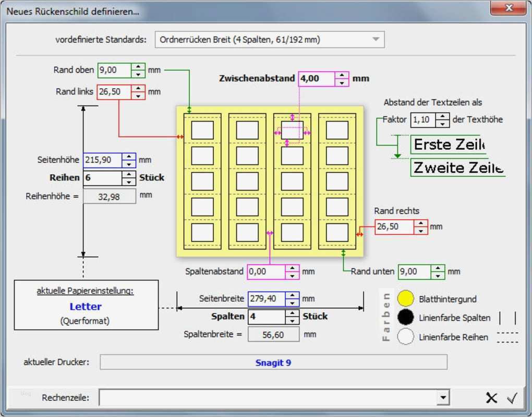Increase Rand rechts with up arrow
532x417 pixels.
pos(421,223)
